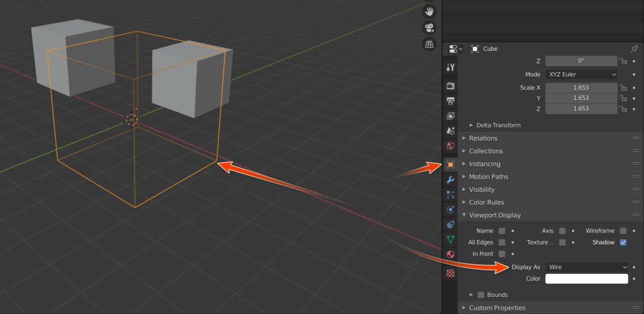Lock the Scale X value
644x314 pixels.
click(623, 87)
